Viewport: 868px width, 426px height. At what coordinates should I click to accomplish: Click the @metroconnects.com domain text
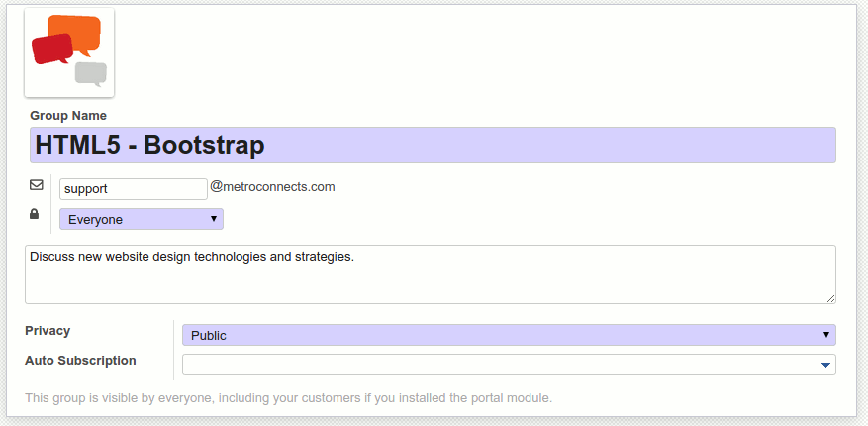tap(273, 186)
